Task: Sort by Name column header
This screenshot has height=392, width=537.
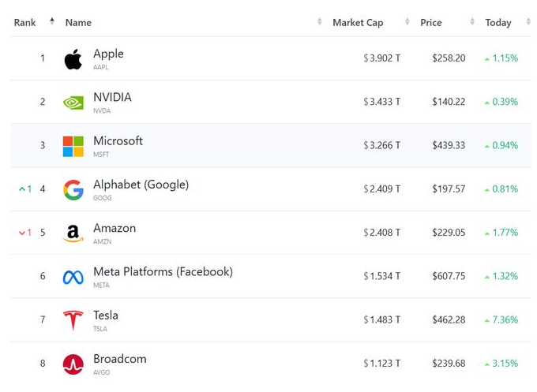Action: [x=78, y=22]
